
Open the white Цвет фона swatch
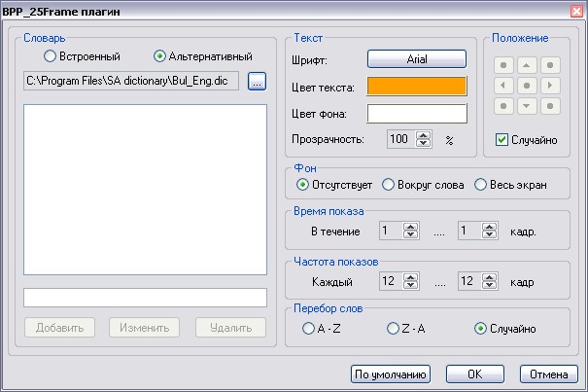click(x=417, y=114)
